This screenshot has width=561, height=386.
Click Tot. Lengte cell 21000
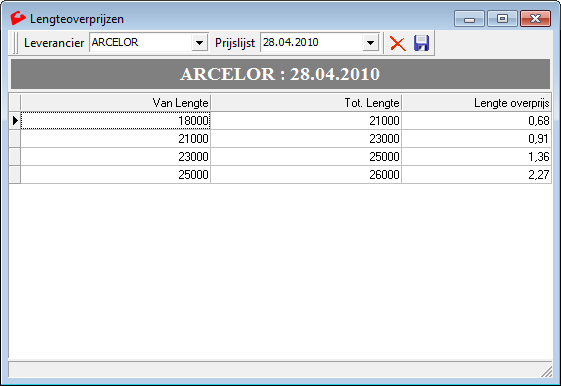pos(306,121)
